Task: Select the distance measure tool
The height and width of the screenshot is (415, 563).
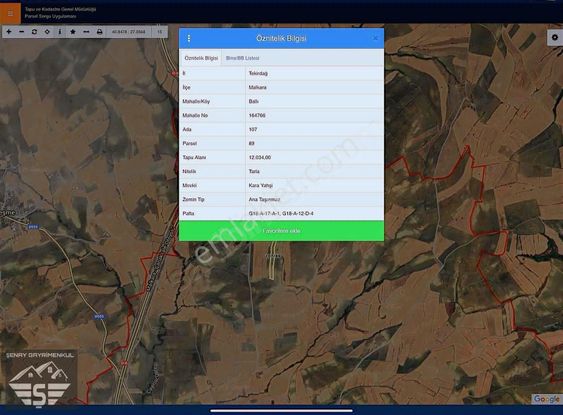Action: coord(86,32)
